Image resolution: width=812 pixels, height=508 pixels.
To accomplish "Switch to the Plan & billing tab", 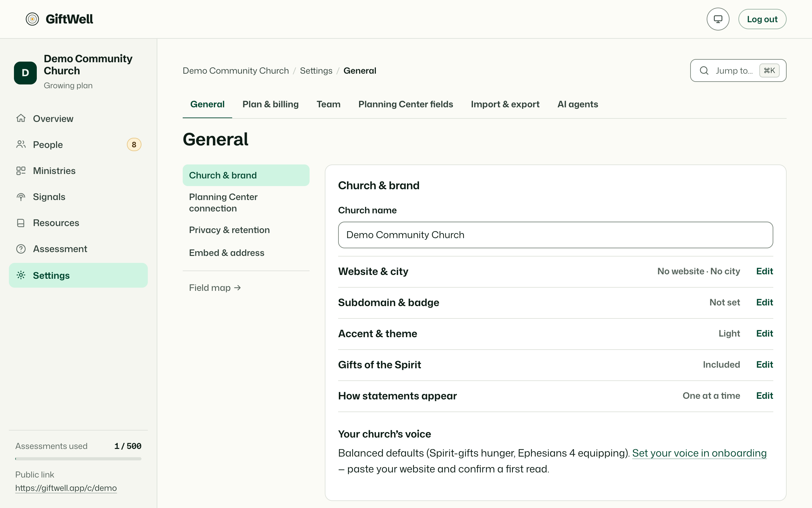I will coord(271,104).
